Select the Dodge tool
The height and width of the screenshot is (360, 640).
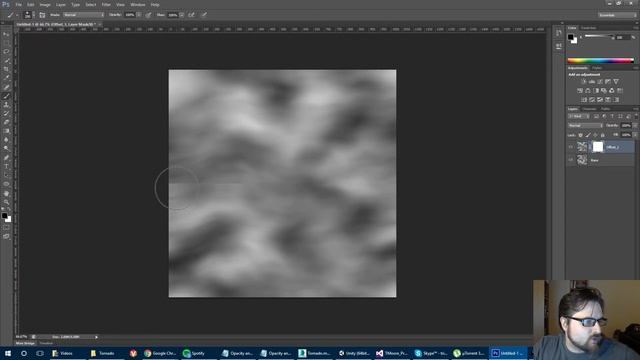7,149
